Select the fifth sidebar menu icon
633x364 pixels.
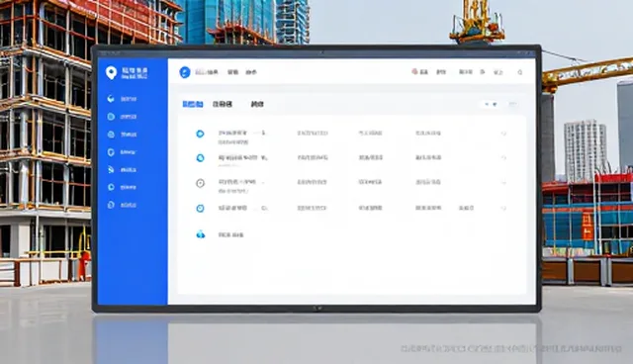pos(111,170)
